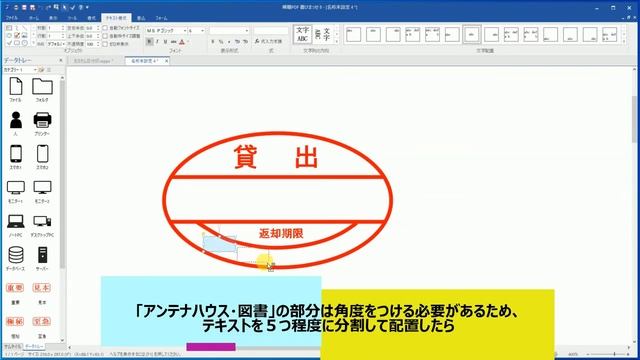Apply italic with the I button
This screenshot has height=360, width=640.
pyautogui.click(x=158, y=42)
